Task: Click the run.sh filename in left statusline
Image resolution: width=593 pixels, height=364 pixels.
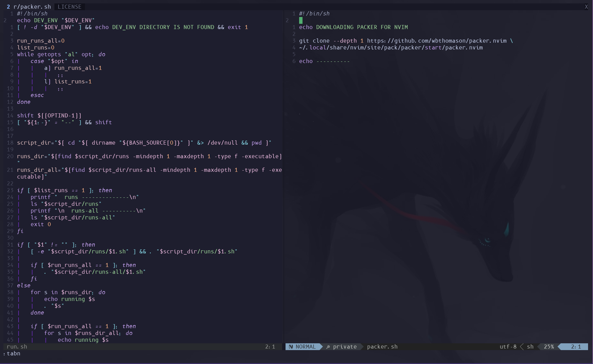Action: coord(17,347)
